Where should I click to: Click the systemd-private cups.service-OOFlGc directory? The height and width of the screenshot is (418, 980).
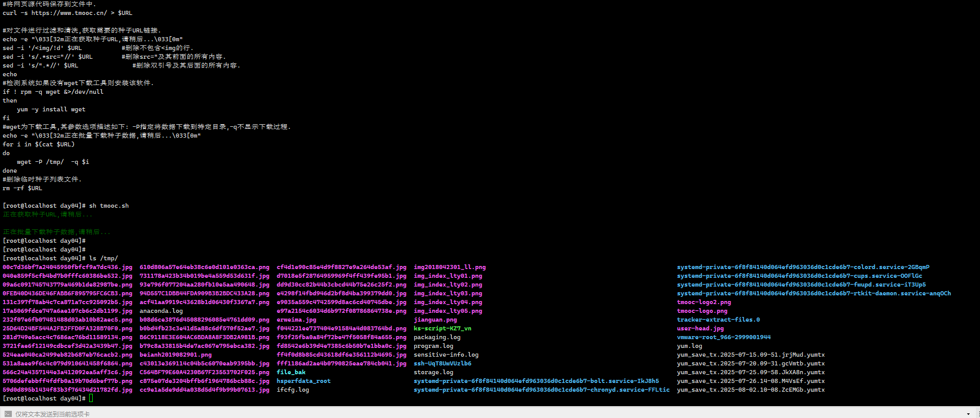point(800,276)
